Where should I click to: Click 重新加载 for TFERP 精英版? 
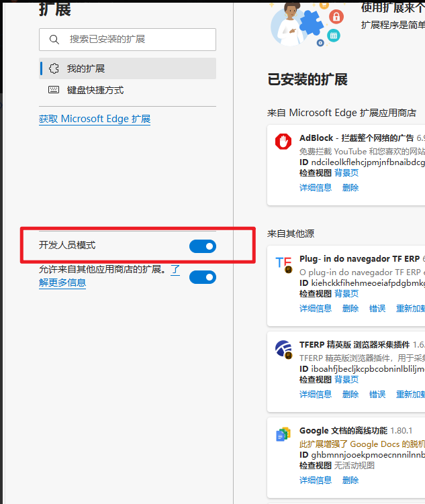410,395
